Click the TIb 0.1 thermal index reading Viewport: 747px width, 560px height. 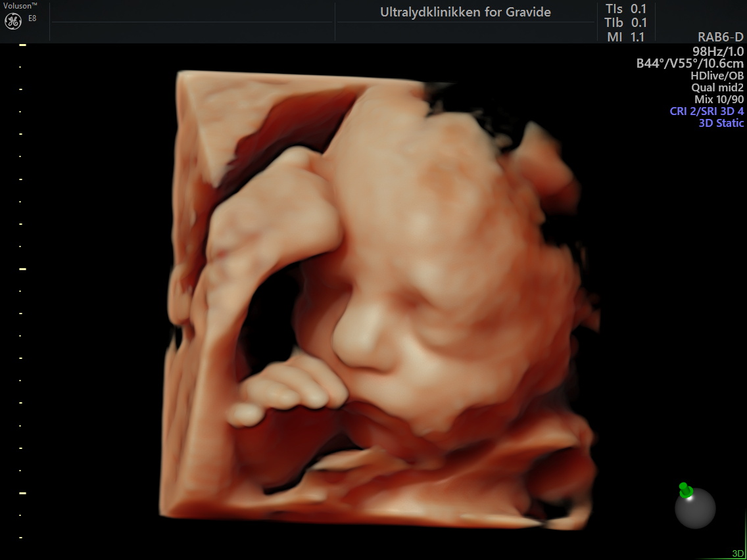click(625, 23)
